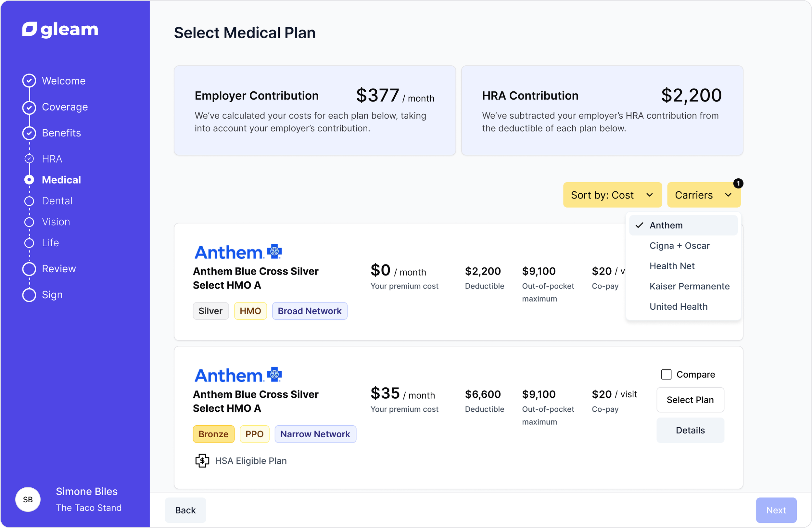
Task: Click the SB user avatar
Action: (28, 499)
